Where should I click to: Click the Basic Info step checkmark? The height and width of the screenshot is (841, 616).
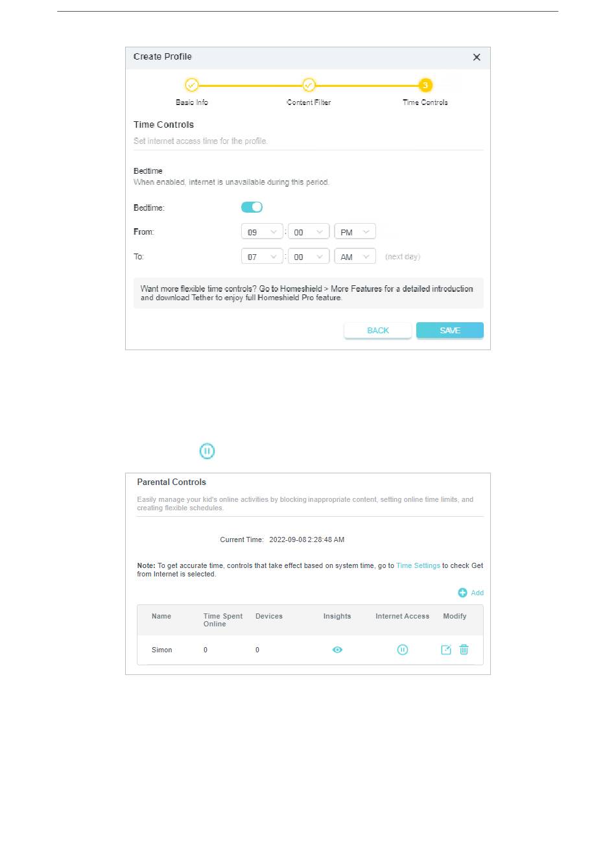tap(191, 85)
